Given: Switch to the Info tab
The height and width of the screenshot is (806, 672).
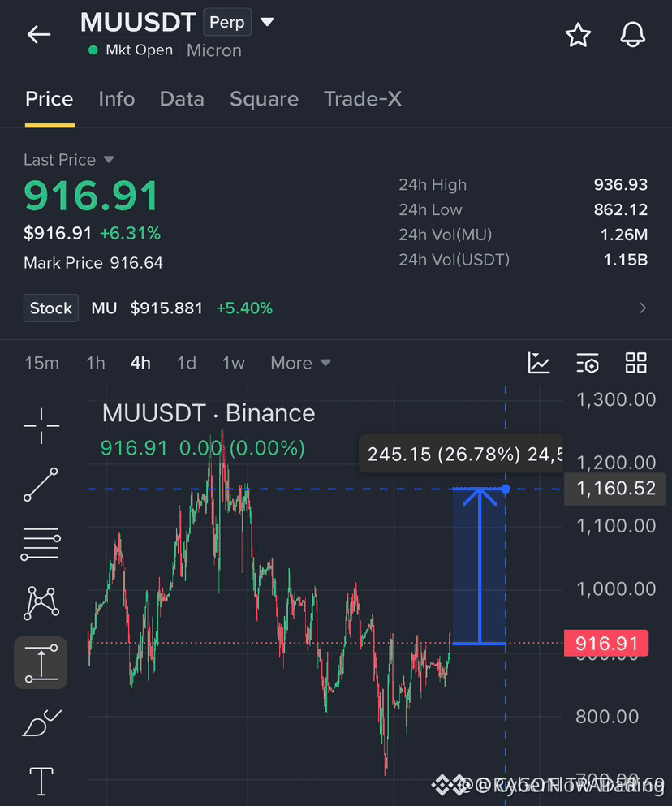Looking at the screenshot, I should pos(117,99).
